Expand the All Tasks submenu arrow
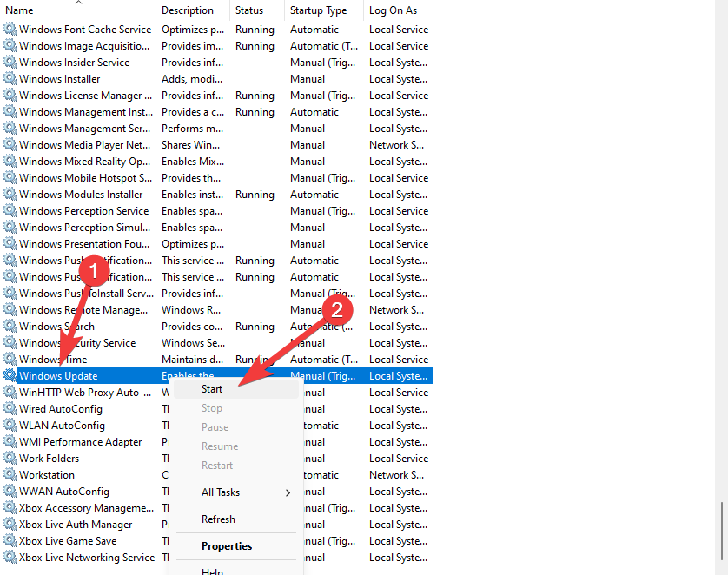Screen dimensions: 728x575 pos(288,492)
